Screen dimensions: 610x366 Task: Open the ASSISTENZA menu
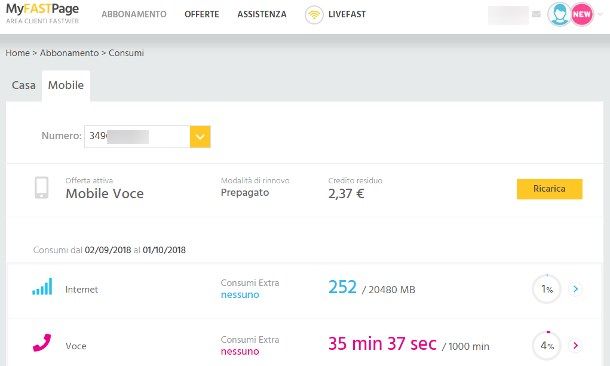coord(262,14)
